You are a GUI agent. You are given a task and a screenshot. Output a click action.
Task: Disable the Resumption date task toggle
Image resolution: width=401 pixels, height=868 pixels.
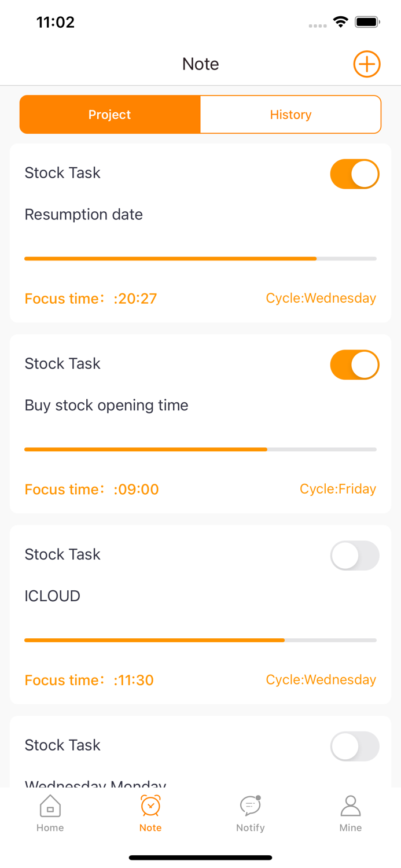click(x=355, y=174)
